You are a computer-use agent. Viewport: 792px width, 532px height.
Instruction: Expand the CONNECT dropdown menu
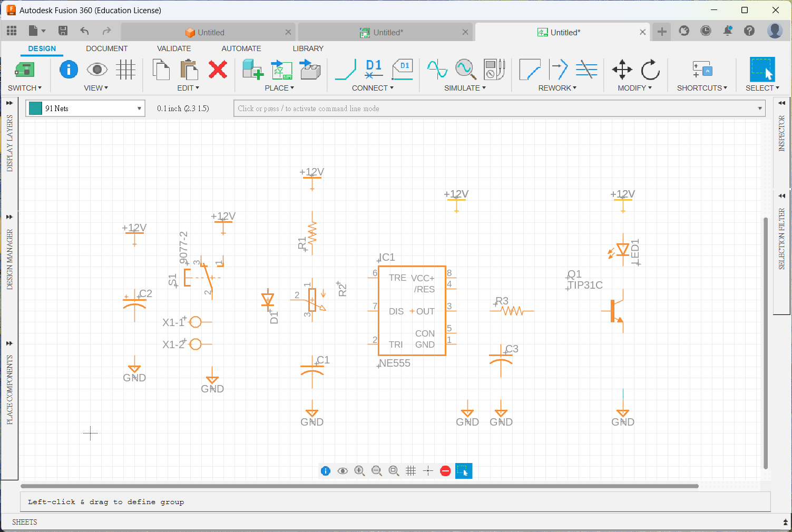[373, 88]
